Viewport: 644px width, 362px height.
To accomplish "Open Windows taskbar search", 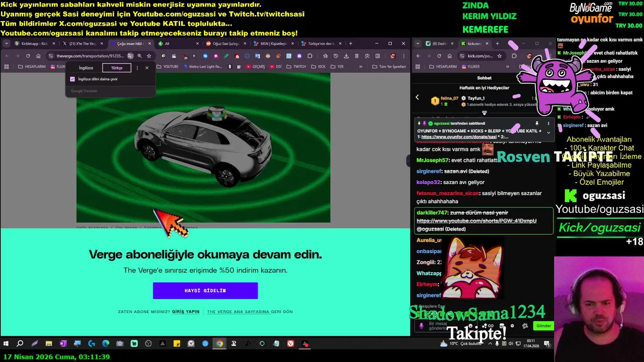I will pyautogui.click(x=20, y=344).
